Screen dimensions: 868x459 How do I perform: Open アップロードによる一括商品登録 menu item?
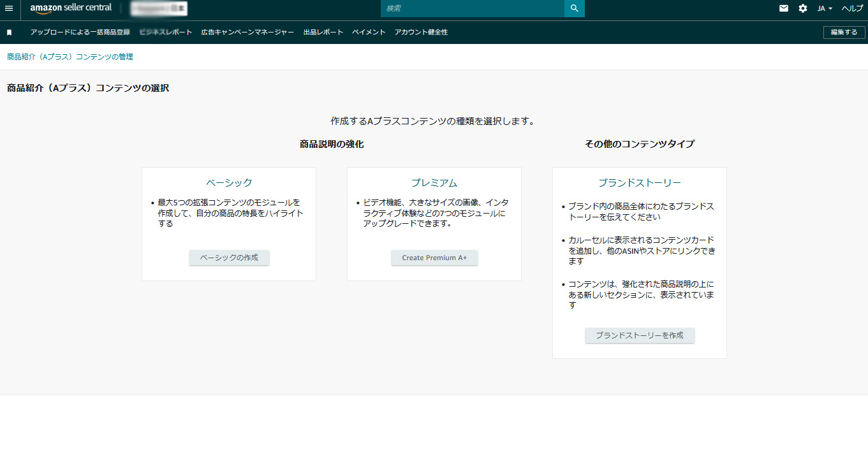pos(80,32)
